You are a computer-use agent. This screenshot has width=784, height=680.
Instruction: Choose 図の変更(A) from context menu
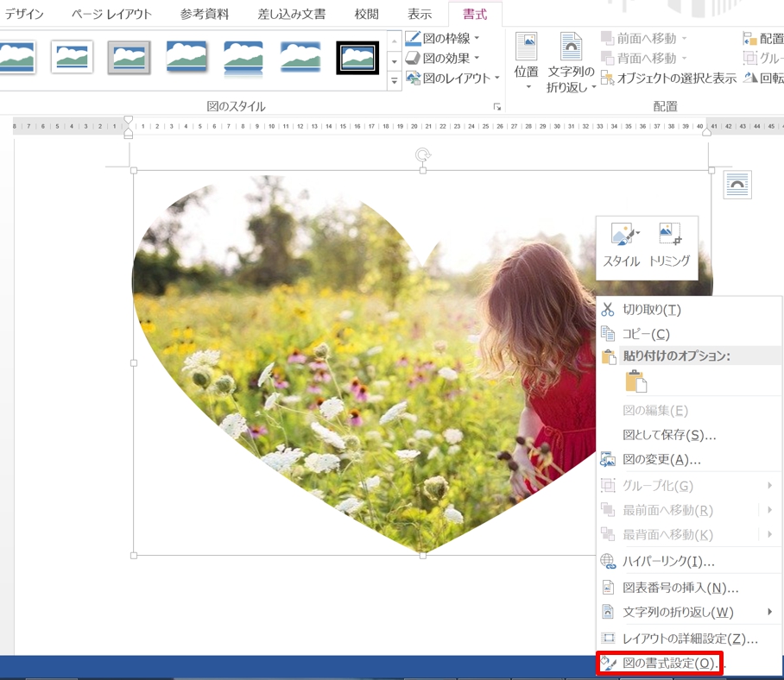690,460
